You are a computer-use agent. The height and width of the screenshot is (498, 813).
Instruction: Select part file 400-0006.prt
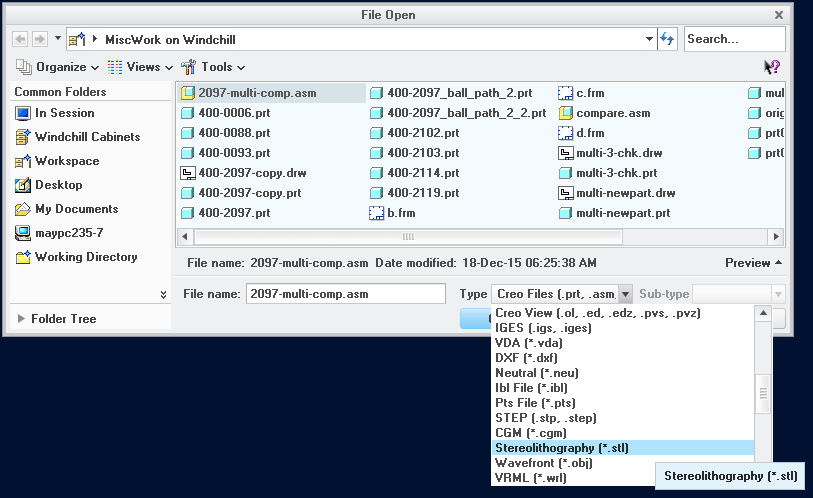point(226,113)
